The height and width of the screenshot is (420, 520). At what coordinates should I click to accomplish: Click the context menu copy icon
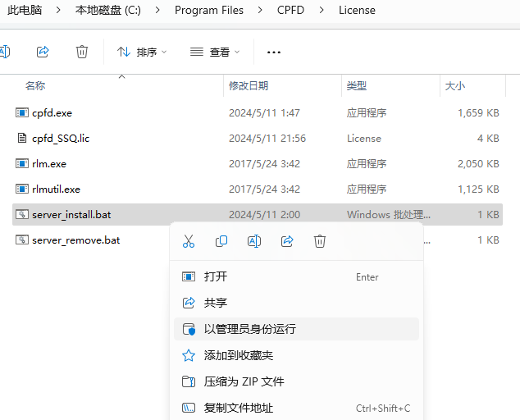tap(221, 241)
